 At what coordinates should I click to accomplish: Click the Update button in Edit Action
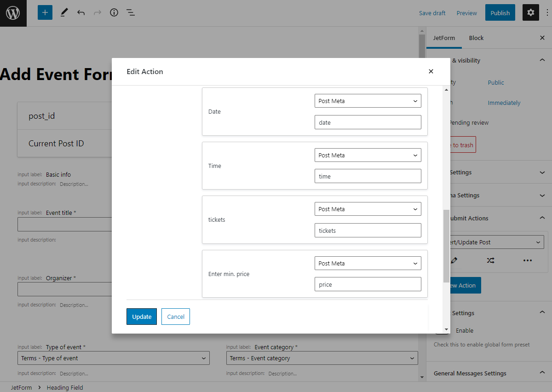point(141,317)
